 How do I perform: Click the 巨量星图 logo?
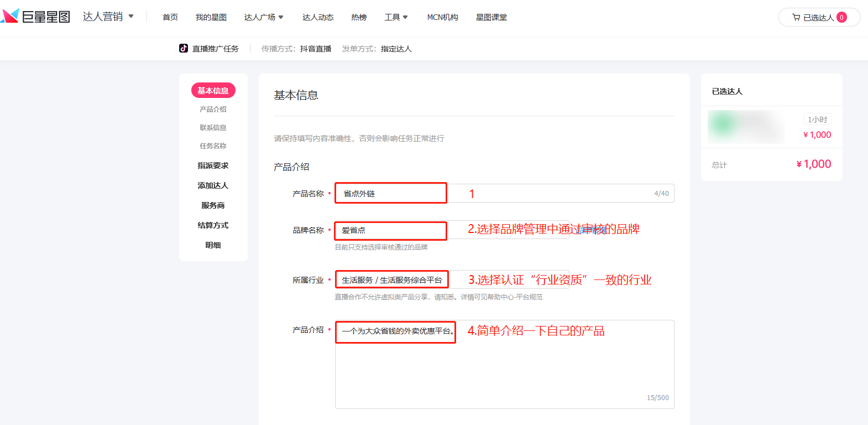tap(35, 17)
